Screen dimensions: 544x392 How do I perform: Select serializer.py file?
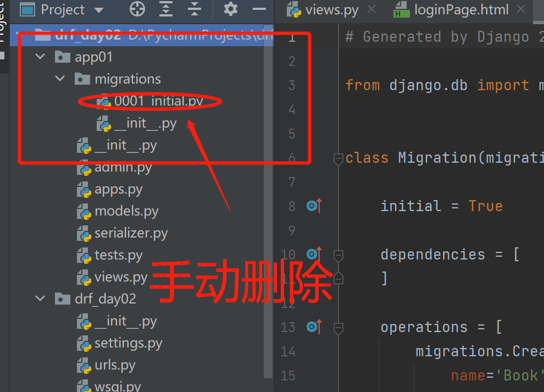pyautogui.click(x=123, y=233)
